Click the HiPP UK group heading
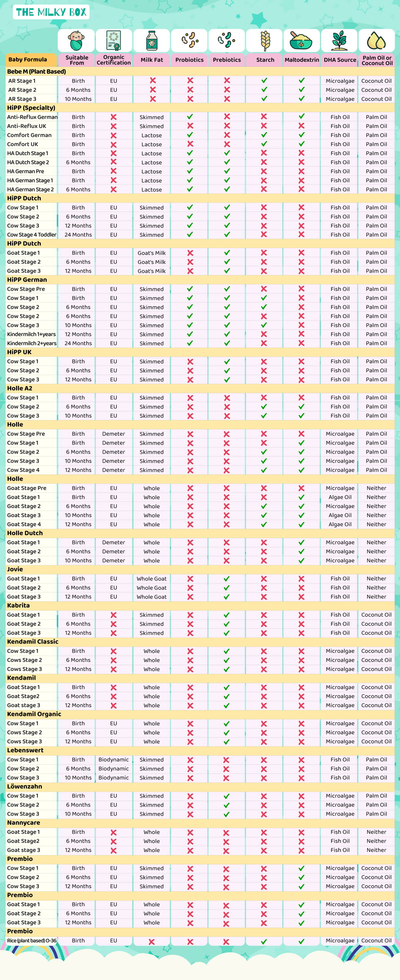400x980 pixels. pos(19,352)
